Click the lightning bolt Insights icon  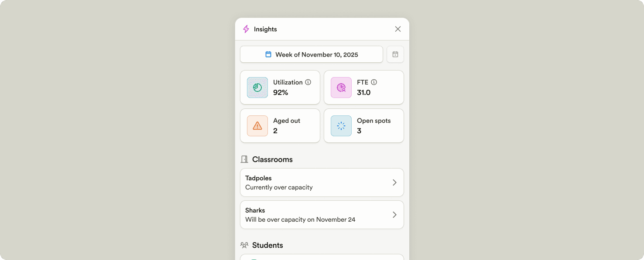tap(246, 29)
